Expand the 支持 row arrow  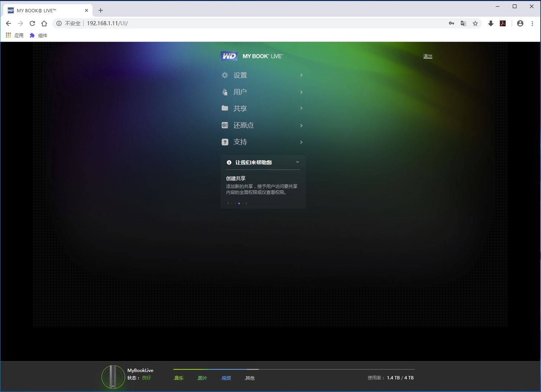pos(301,142)
